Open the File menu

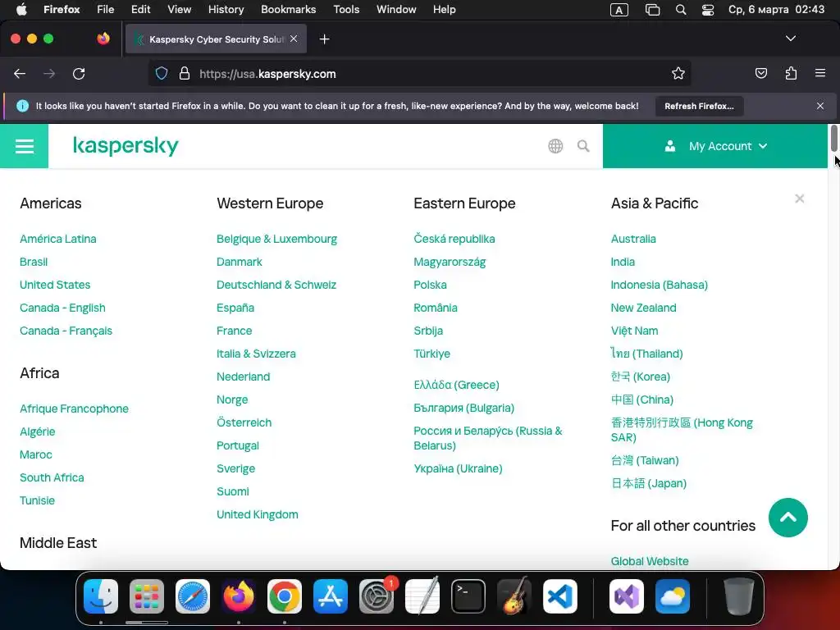click(106, 9)
